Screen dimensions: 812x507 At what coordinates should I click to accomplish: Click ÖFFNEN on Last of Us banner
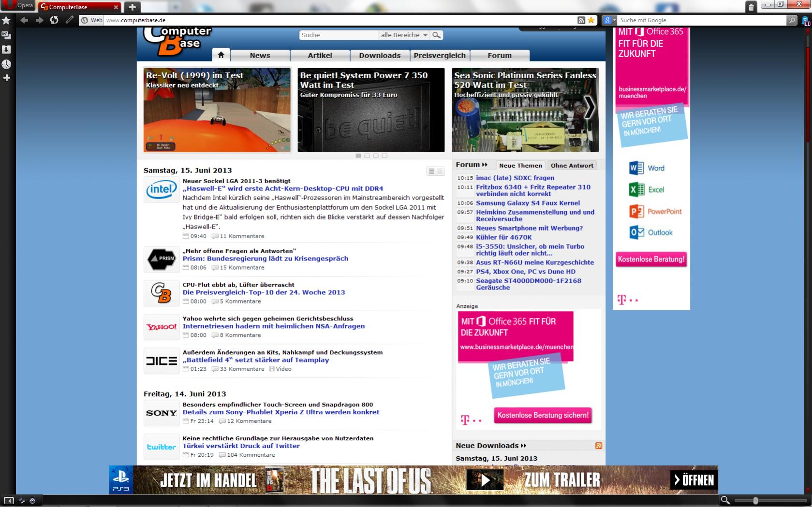(694, 480)
